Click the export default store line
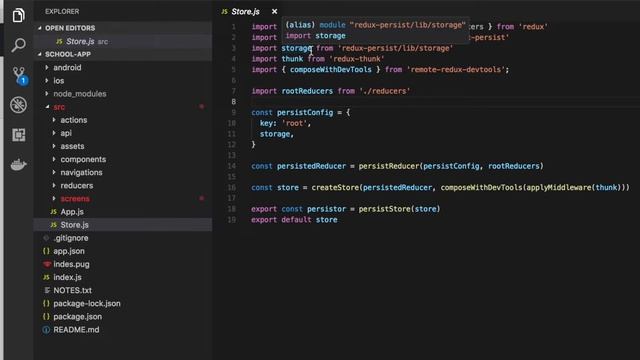The height and width of the screenshot is (360, 640). click(294, 220)
